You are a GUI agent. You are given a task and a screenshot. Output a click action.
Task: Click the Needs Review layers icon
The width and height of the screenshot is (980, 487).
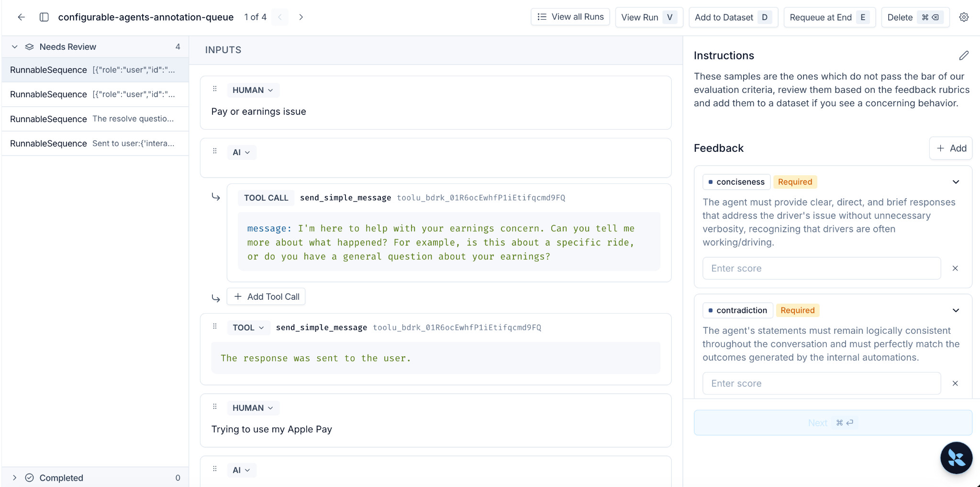tap(29, 47)
